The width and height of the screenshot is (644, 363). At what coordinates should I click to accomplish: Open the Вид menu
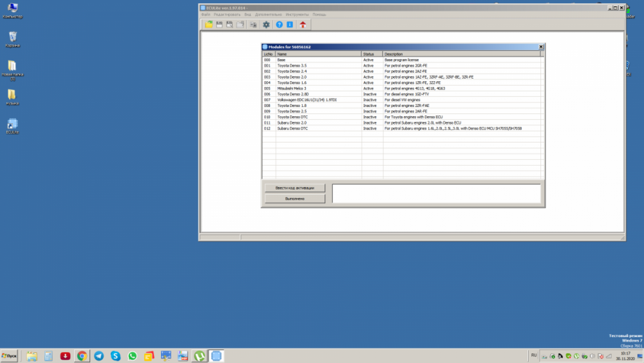coord(248,14)
